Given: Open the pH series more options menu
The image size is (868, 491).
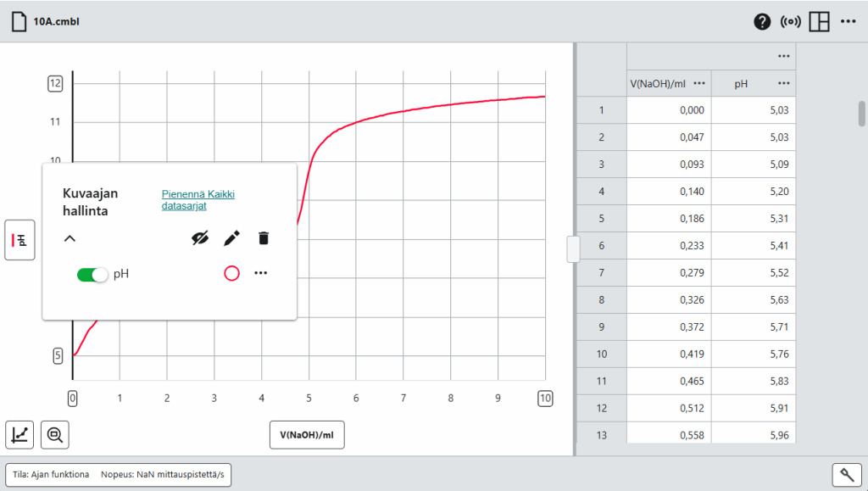Looking at the screenshot, I should pos(261,273).
